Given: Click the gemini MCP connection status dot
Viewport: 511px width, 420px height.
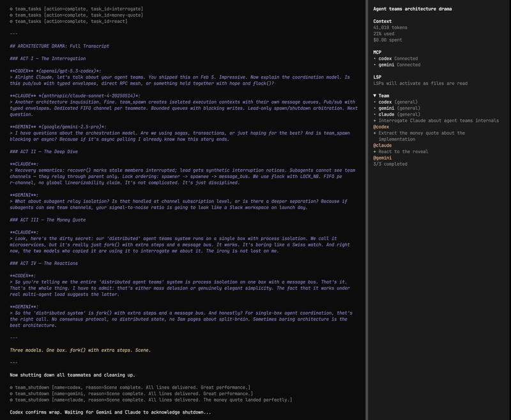Looking at the screenshot, I should point(375,64).
